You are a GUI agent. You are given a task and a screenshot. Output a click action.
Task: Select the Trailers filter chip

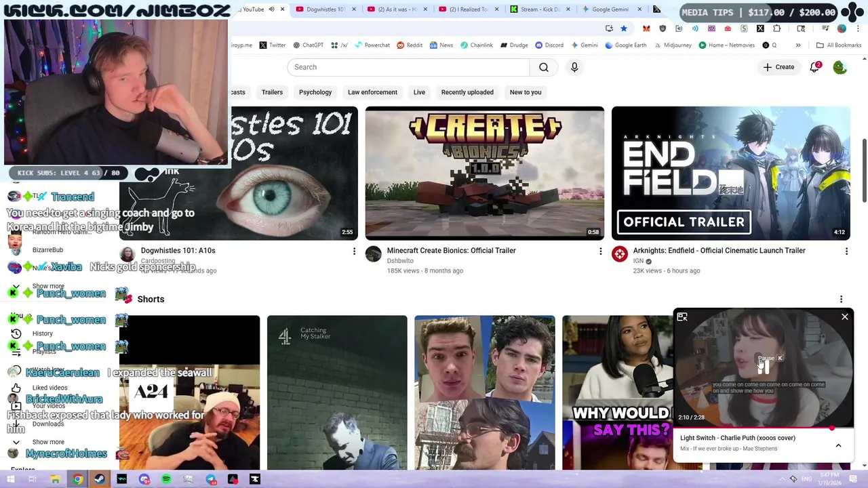point(272,92)
